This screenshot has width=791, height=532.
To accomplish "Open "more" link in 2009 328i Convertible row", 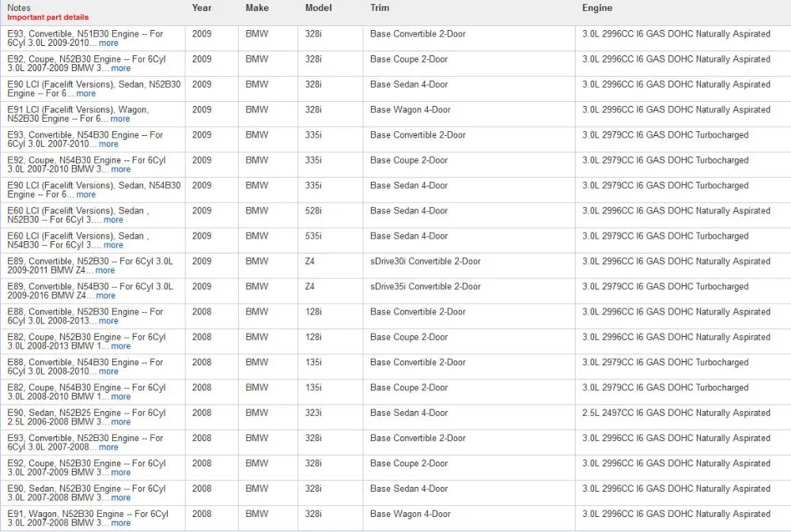I will pyautogui.click(x=108, y=43).
